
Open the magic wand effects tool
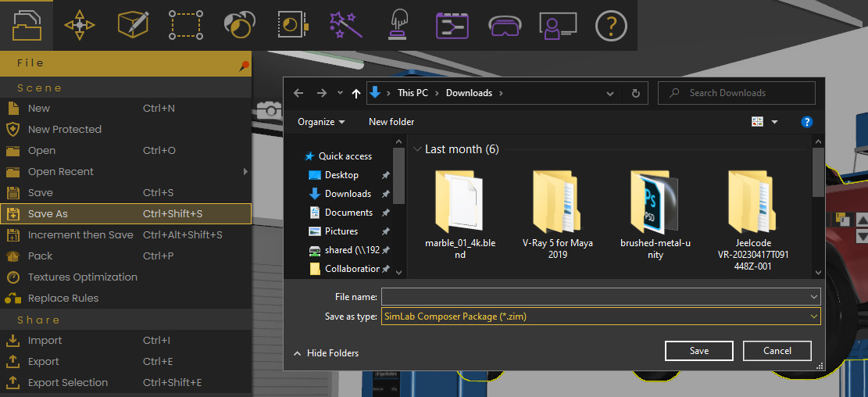[345, 25]
